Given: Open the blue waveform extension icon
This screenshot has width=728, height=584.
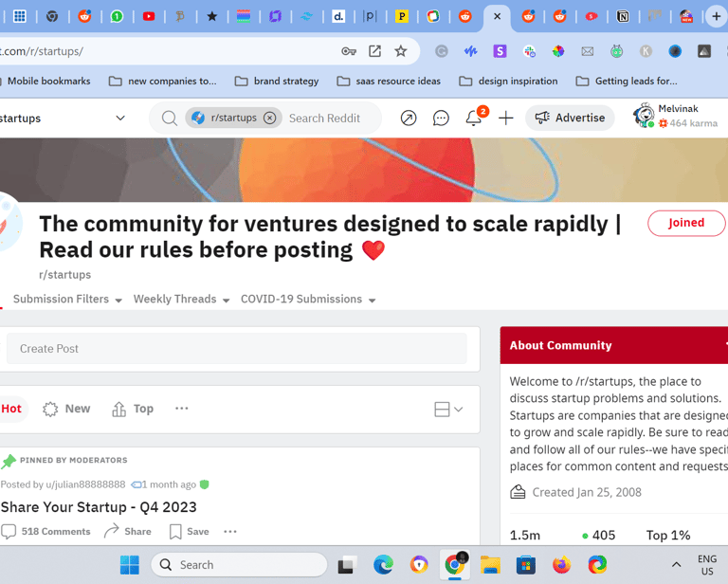Looking at the screenshot, I should 470,51.
